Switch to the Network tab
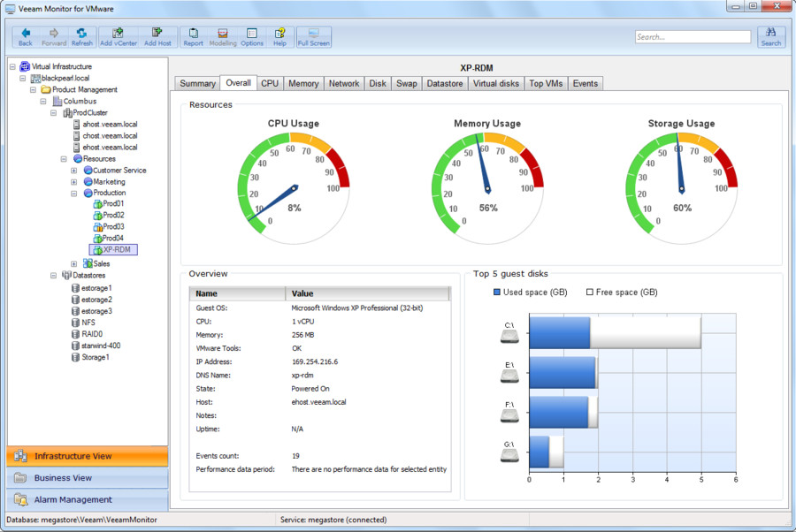 344,84
